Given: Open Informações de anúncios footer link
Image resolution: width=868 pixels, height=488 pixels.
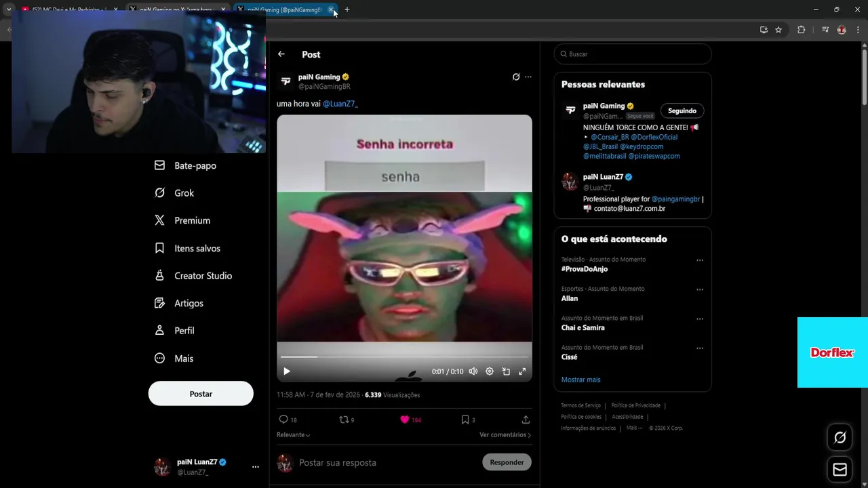Looking at the screenshot, I should [588, 428].
